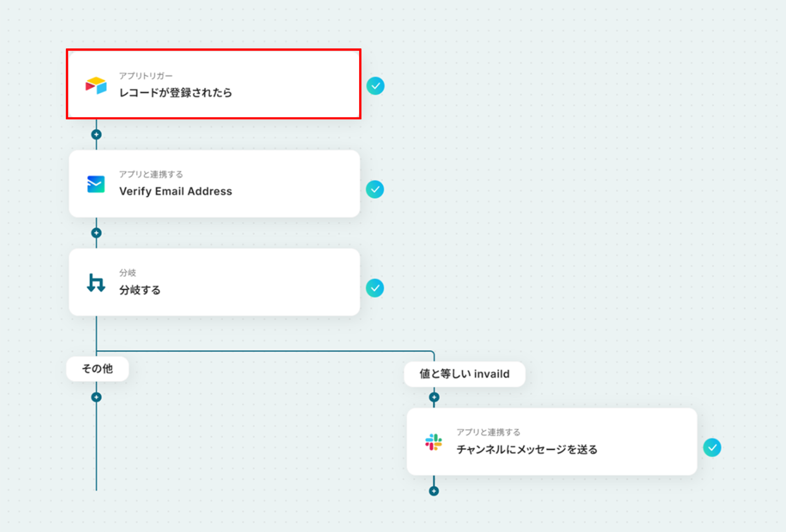Click checkmark beside 分岐する card
The height and width of the screenshot is (532, 786).
375,288
